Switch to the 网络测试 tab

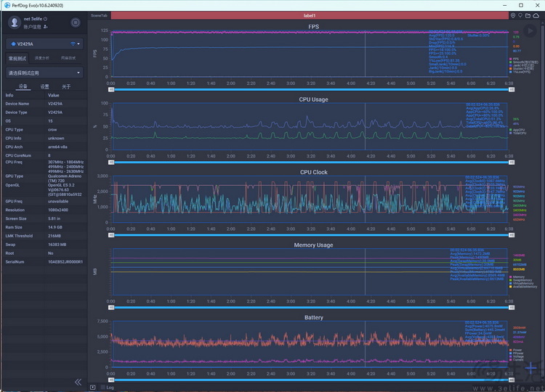(x=68, y=58)
